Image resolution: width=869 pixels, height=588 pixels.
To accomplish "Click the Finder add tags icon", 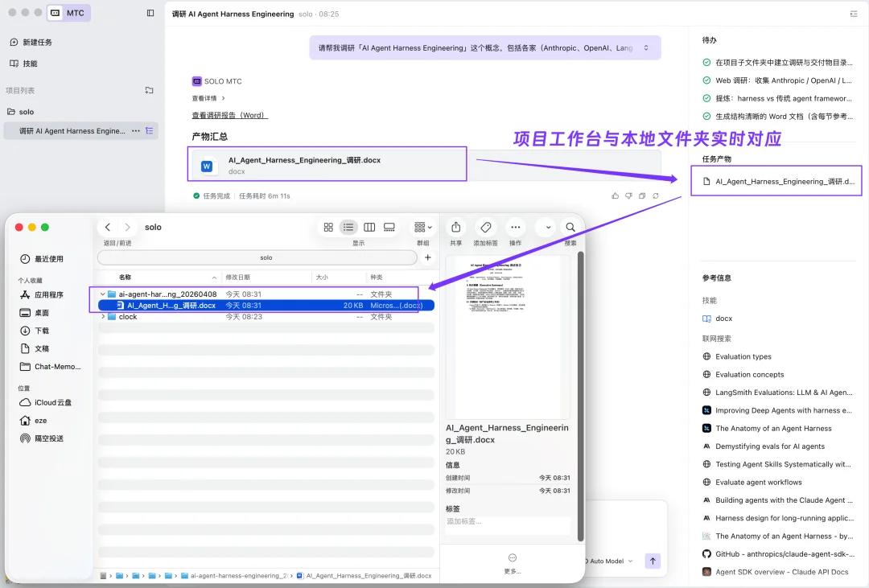I will coord(485,227).
